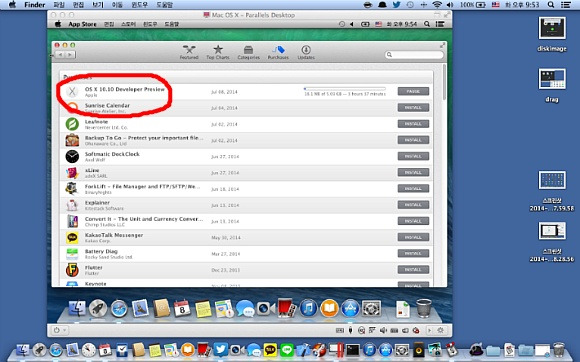The image size is (580, 362).
Task: Select OS X 10.10 Developer Preview title
Action: tap(125, 89)
